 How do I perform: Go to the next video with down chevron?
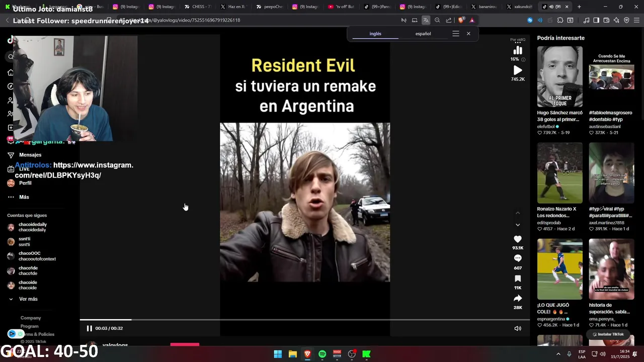click(x=518, y=225)
